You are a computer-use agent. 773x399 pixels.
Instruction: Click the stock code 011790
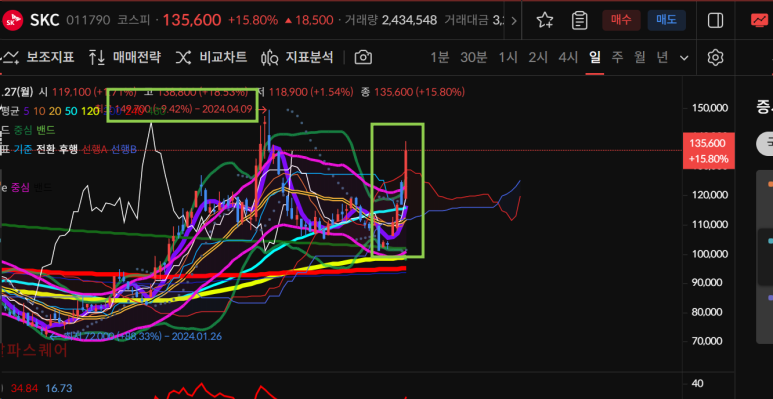click(88, 20)
